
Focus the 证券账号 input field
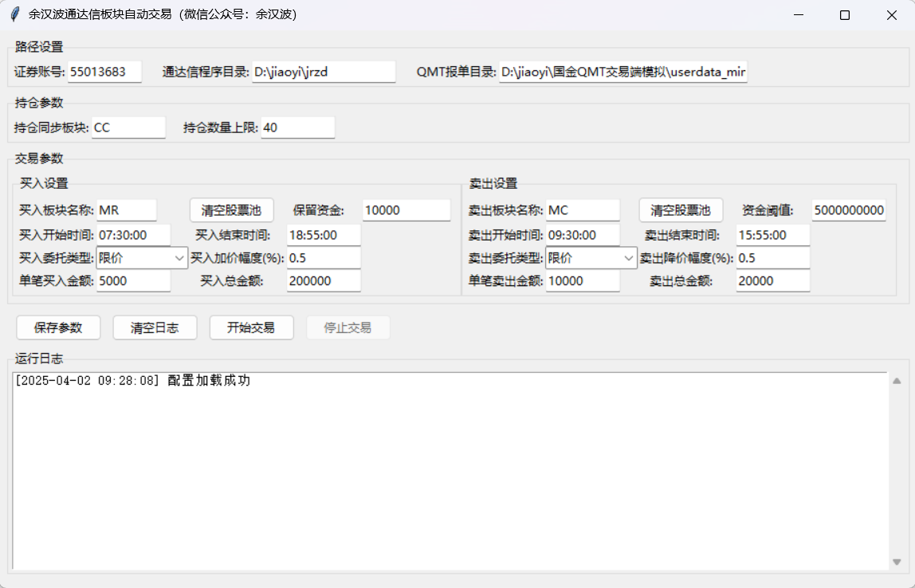pos(104,72)
